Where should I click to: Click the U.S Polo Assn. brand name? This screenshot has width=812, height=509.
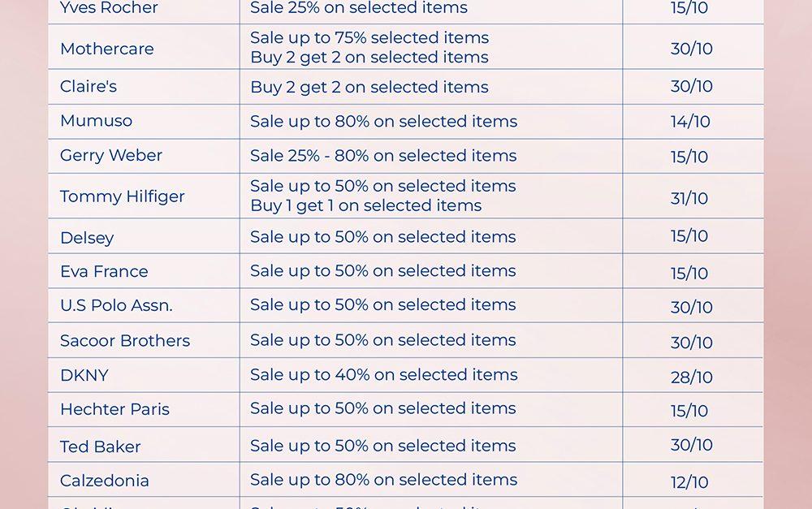coord(116,306)
